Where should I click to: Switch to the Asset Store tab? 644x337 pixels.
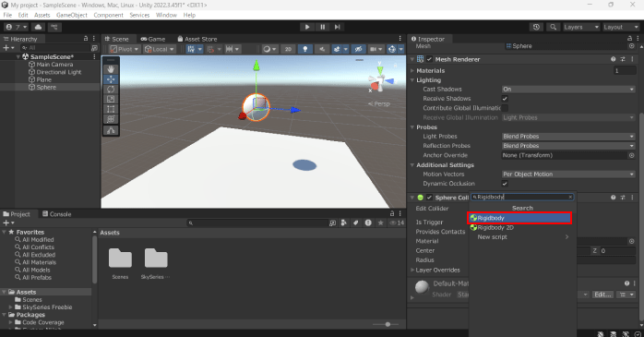[197, 39]
